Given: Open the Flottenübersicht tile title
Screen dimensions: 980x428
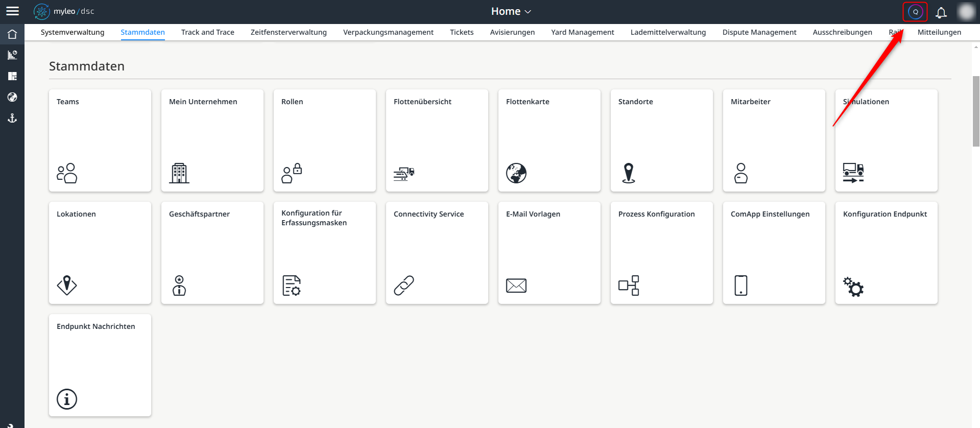Looking at the screenshot, I should tap(422, 102).
